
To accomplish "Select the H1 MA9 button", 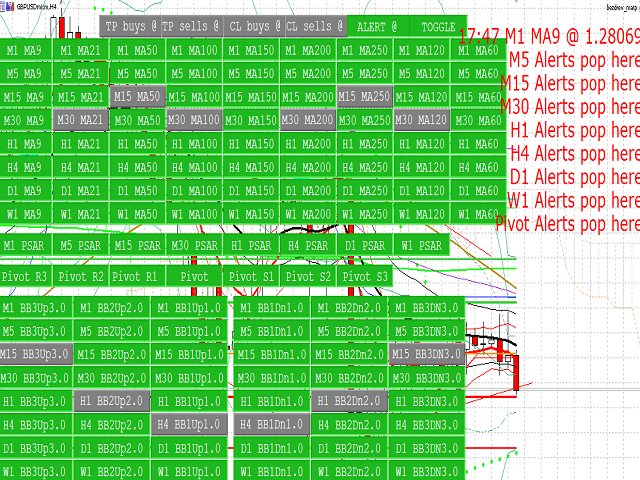I will [26, 144].
